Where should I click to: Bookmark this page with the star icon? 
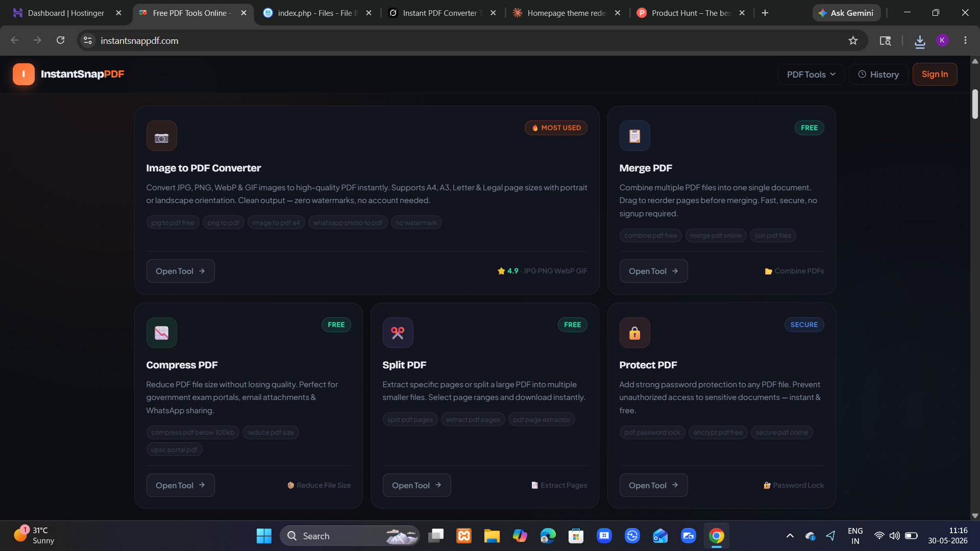tap(853, 40)
